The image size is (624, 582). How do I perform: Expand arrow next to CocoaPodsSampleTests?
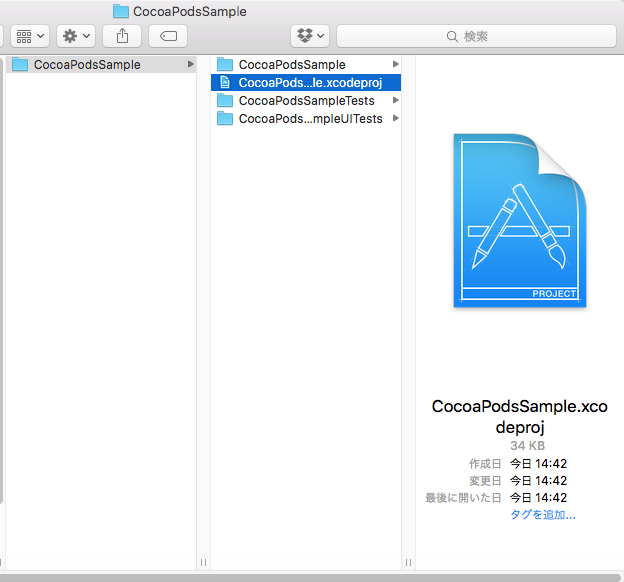tap(396, 101)
